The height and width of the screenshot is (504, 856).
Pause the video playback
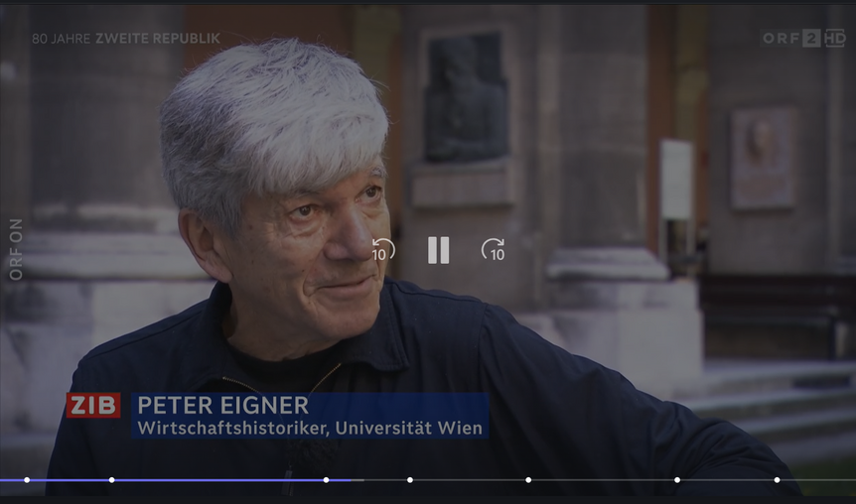438,250
